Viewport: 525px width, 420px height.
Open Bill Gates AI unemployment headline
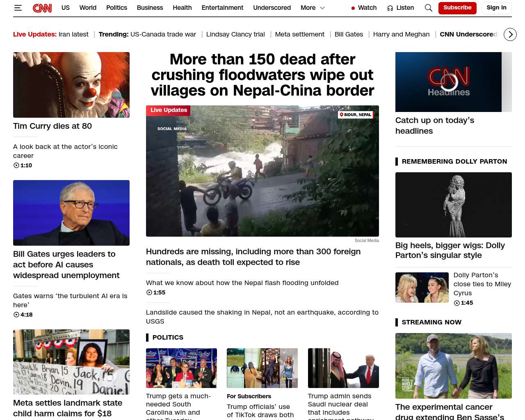coord(66,265)
